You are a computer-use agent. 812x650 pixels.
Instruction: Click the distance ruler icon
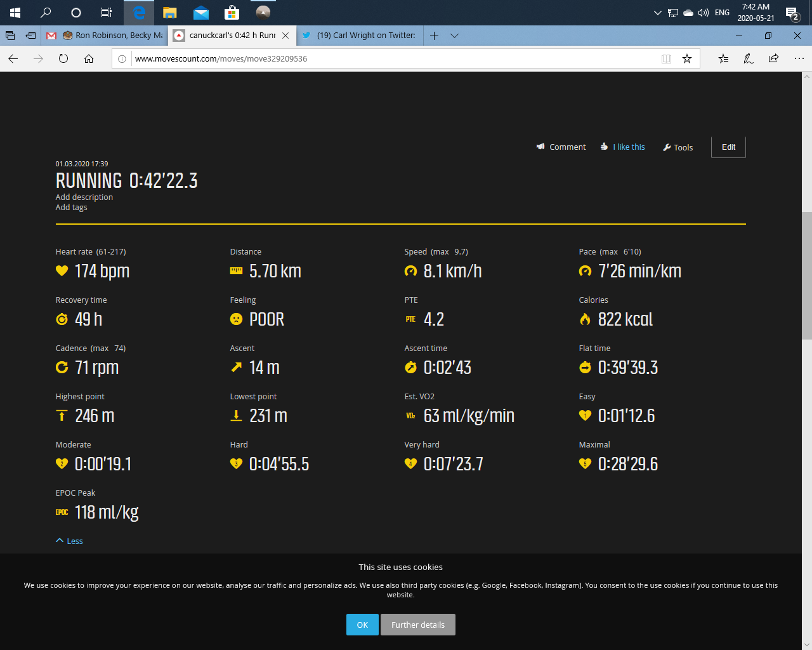(236, 271)
